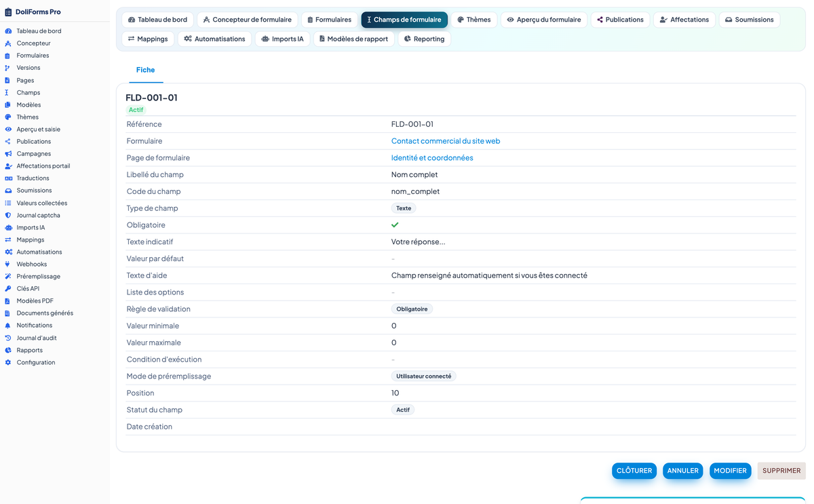This screenshot has width=814, height=504.
Task: Select the Champs de formulaire tab
Action: pyautogui.click(x=404, y=20)
